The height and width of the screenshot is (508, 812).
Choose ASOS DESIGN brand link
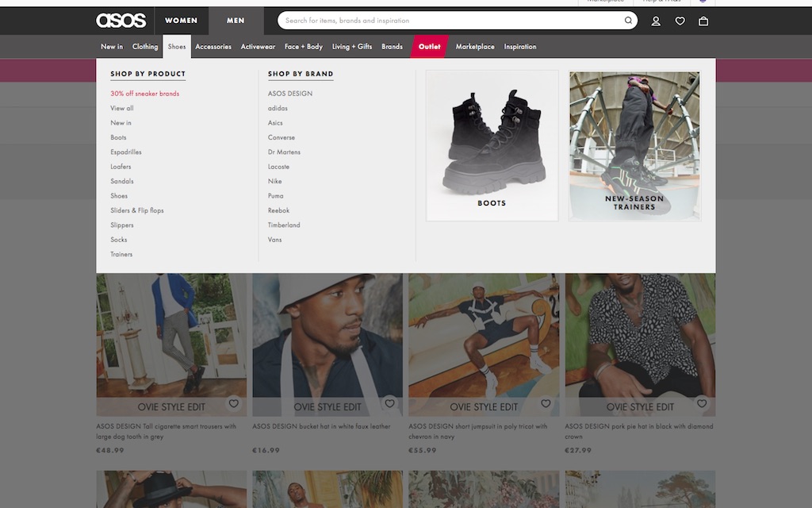pyautogui.click(x=290, y=94)
